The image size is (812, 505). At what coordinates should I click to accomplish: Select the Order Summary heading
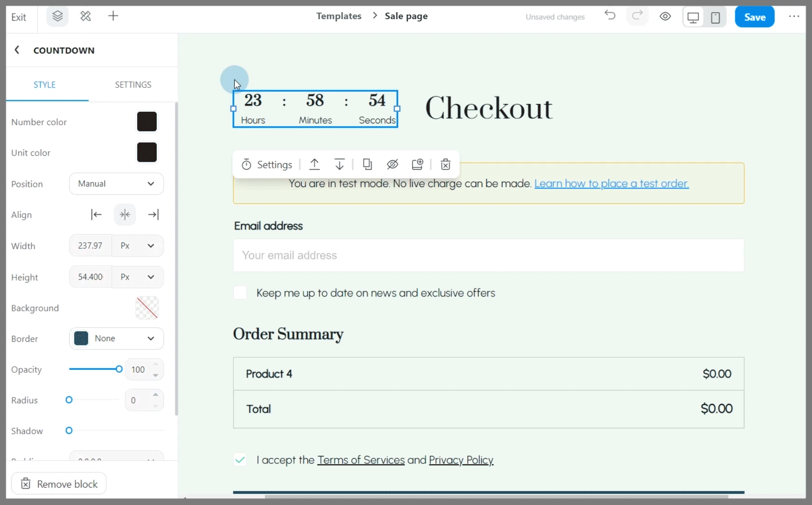[x=288, y=334]
